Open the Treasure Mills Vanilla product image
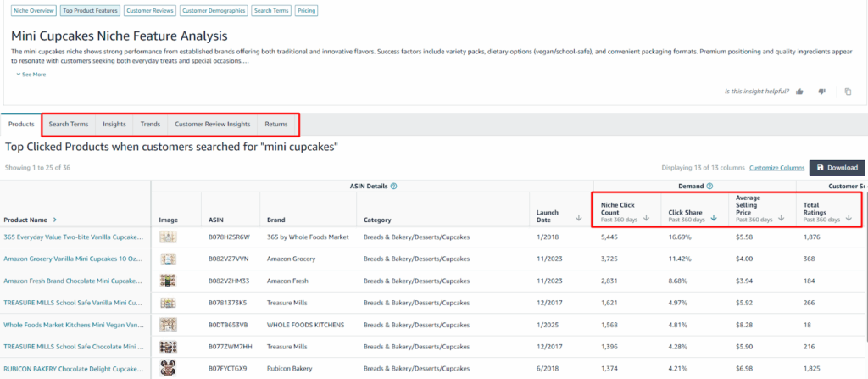This screenshot has height=379, width=868. pos(168,303)
